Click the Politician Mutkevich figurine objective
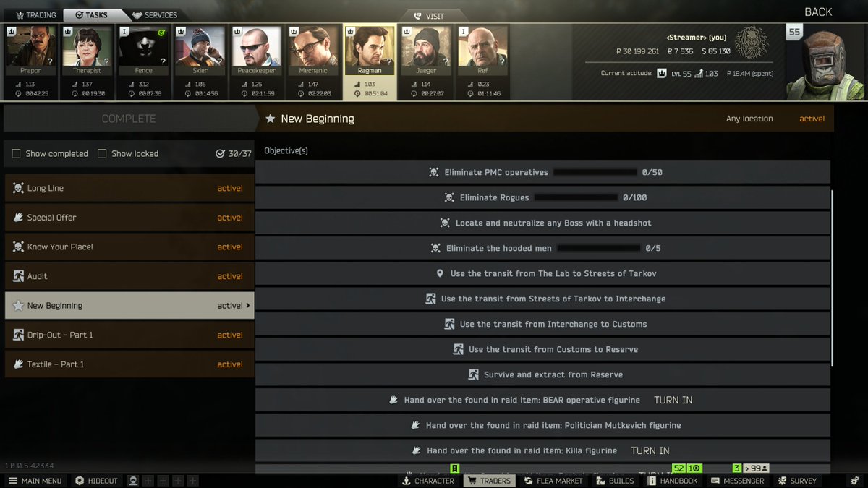868x488 pixels. (x=542, y=425)
